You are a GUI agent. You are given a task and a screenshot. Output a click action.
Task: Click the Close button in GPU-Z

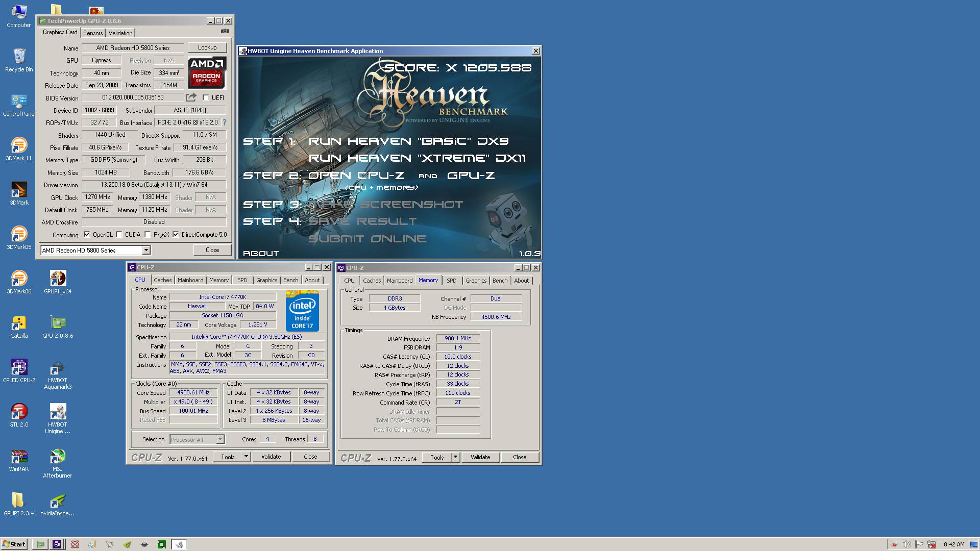[212, 250]
